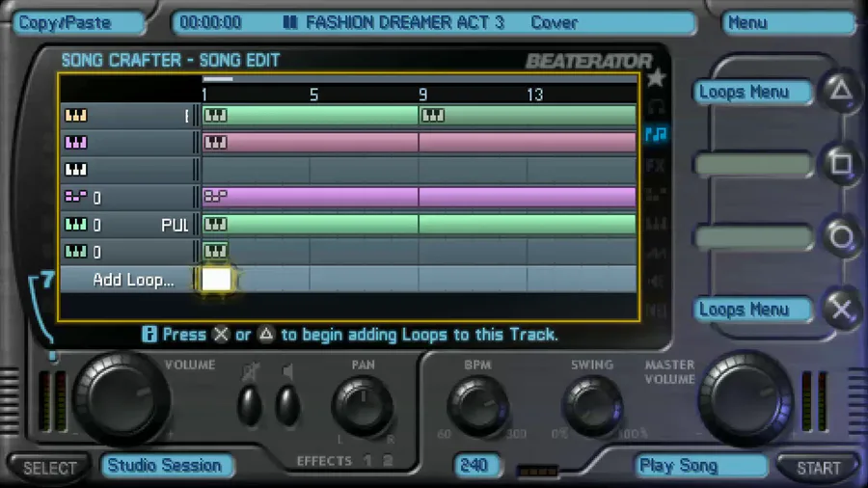
Task: Jump to bar 9 on timeline
Action: coord(423,95)
